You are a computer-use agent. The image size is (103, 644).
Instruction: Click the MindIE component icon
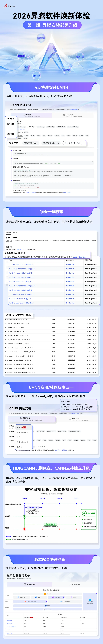(x=72, y=597)
